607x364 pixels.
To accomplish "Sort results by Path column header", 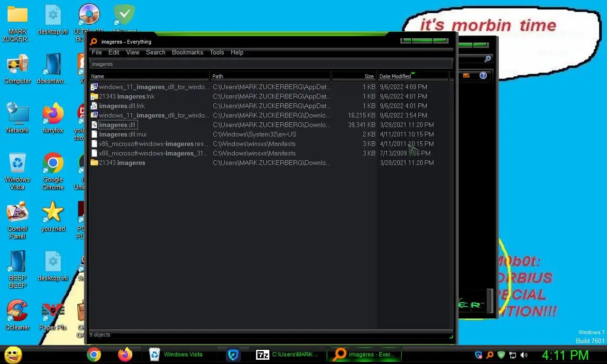I will [271, 76].
